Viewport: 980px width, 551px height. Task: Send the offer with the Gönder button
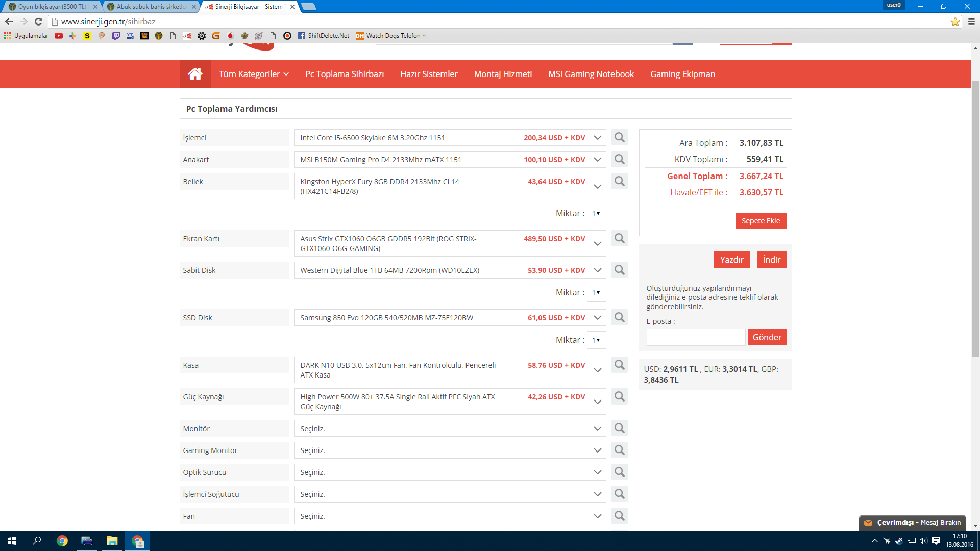767,337
